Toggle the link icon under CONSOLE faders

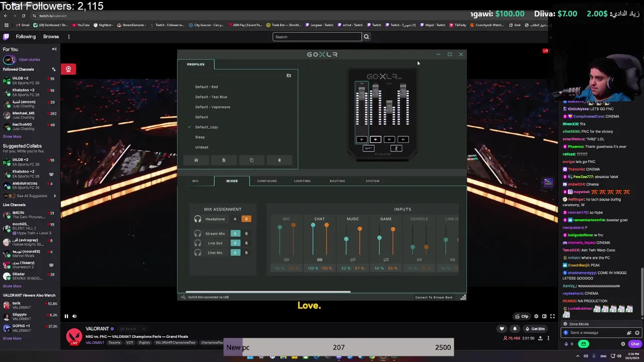tap(419, 259)
